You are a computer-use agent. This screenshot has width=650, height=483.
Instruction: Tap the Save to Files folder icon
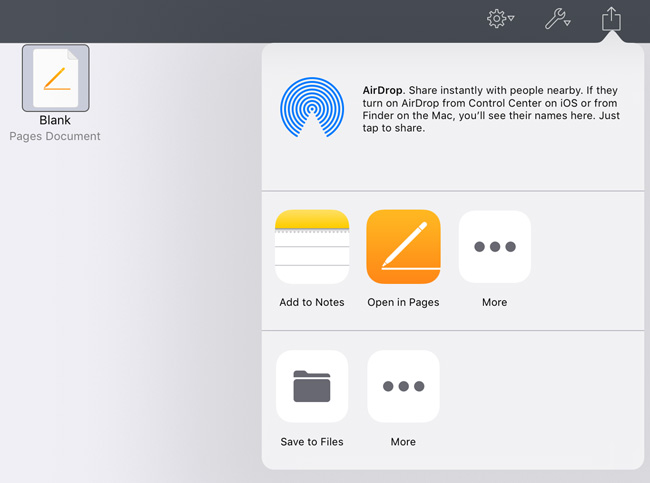click(312, 386)
